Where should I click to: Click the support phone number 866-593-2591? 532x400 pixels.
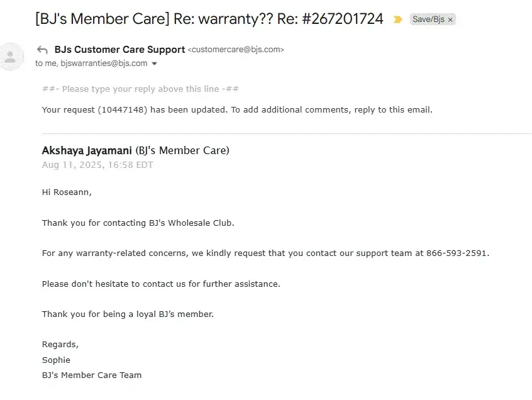[457, 253]
